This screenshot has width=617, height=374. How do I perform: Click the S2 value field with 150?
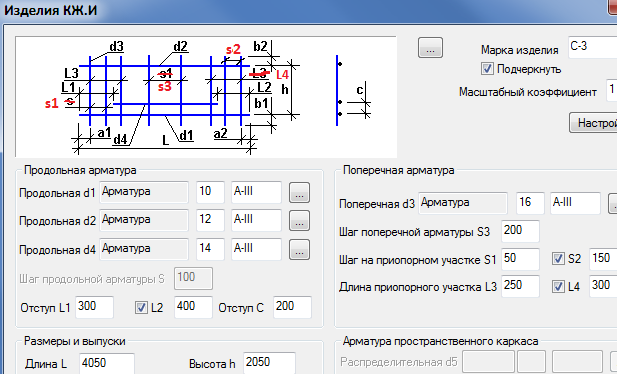point(603,259)
